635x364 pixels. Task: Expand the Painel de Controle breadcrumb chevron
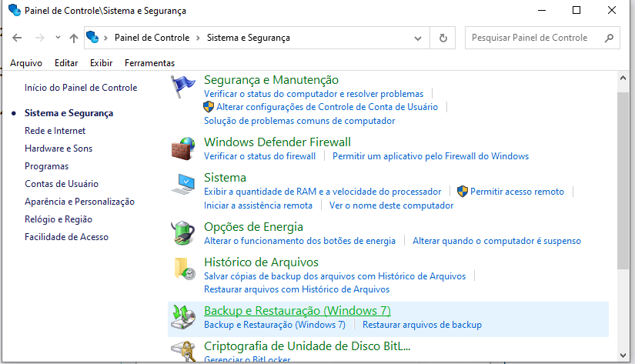coord(198,38)
